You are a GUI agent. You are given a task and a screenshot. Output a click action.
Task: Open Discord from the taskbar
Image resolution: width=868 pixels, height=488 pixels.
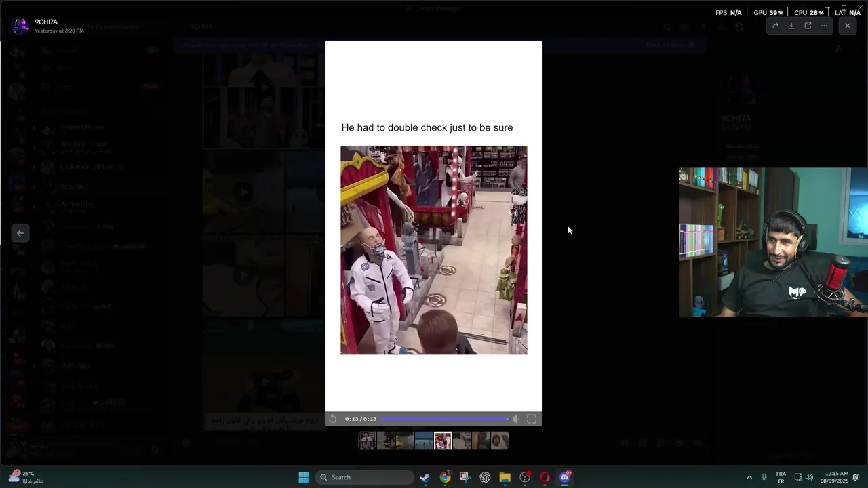(565, 477)
